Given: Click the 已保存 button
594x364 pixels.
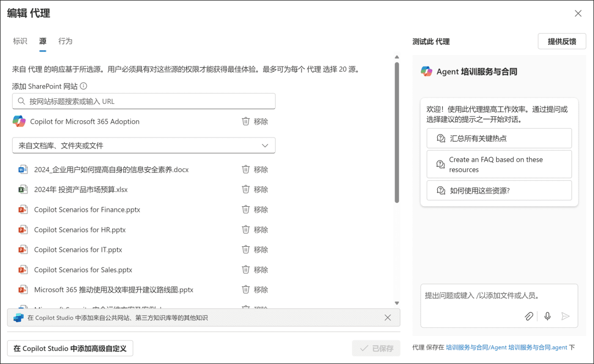Looking at the screenshot, I should click(x=376, y=348).
